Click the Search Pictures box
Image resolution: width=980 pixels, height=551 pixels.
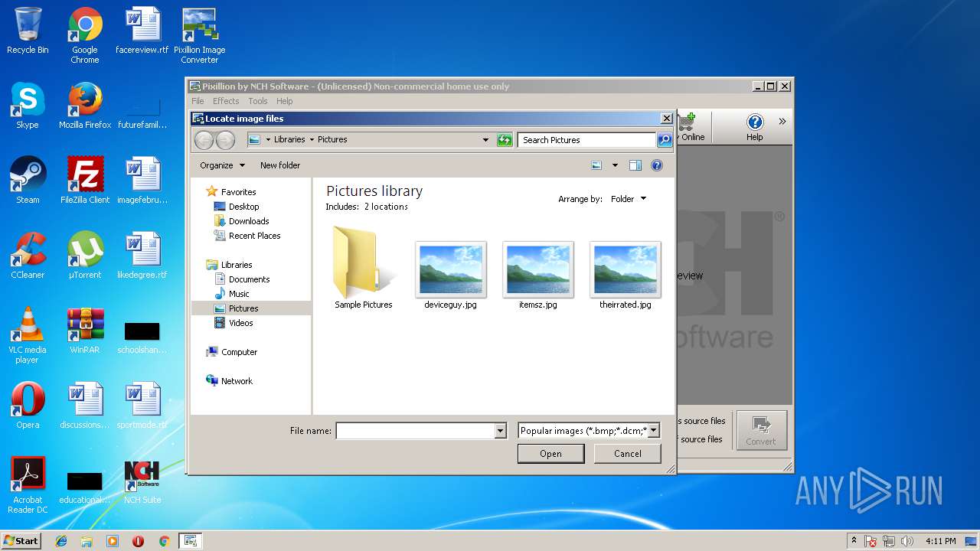586,140
